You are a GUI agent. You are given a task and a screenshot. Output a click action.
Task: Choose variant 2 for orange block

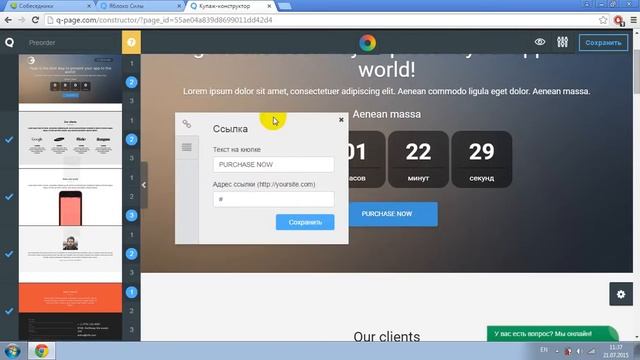(x=131, y=311)
